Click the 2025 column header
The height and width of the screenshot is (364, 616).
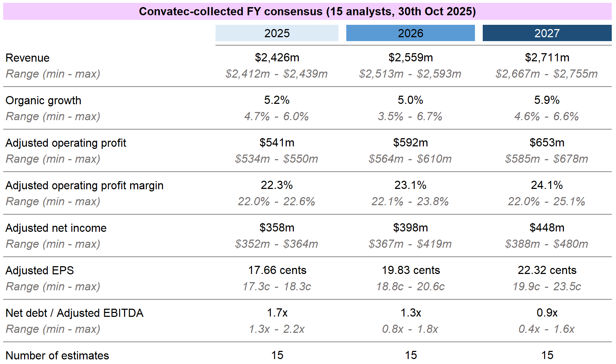(277, 33)
